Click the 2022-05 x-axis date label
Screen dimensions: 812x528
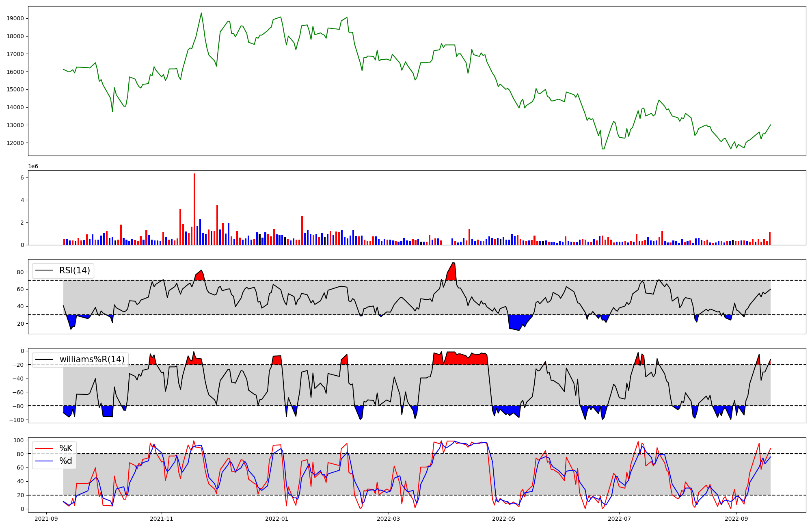click(504, 519)
